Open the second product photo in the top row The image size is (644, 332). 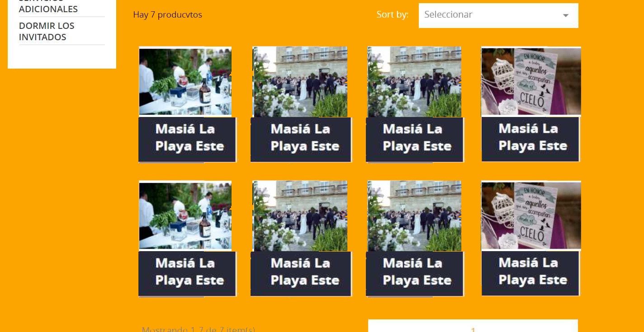coord(300,82)
